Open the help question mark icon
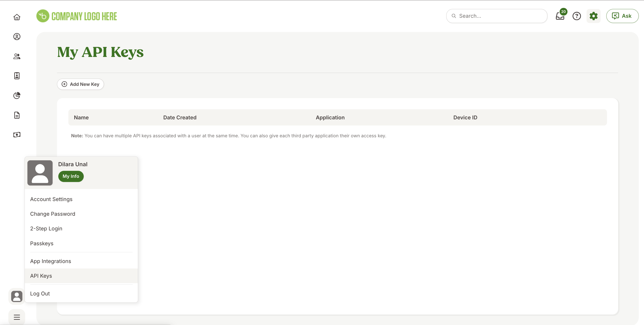This screenshot has height=325, width=644. 576,16
